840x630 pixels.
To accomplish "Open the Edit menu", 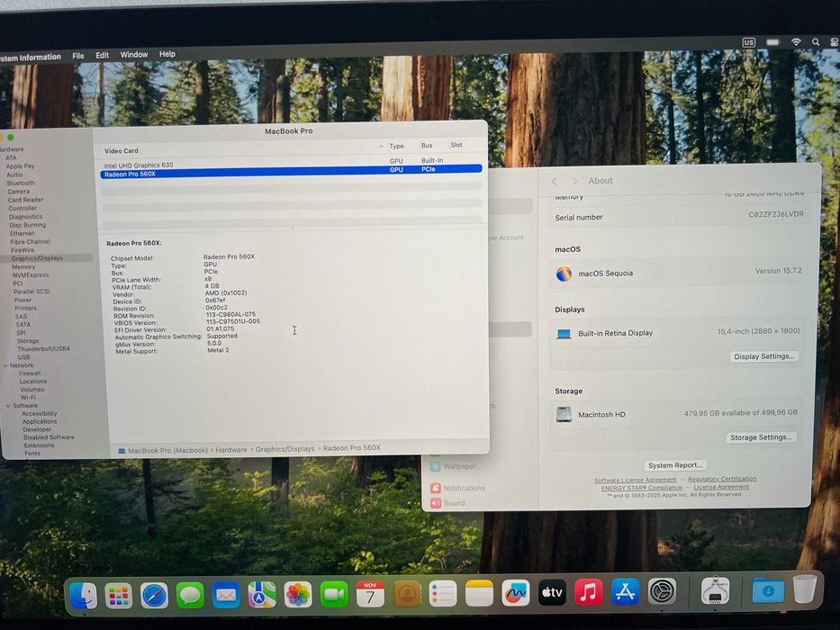I will pyautogui.click(x=102, y=55).
